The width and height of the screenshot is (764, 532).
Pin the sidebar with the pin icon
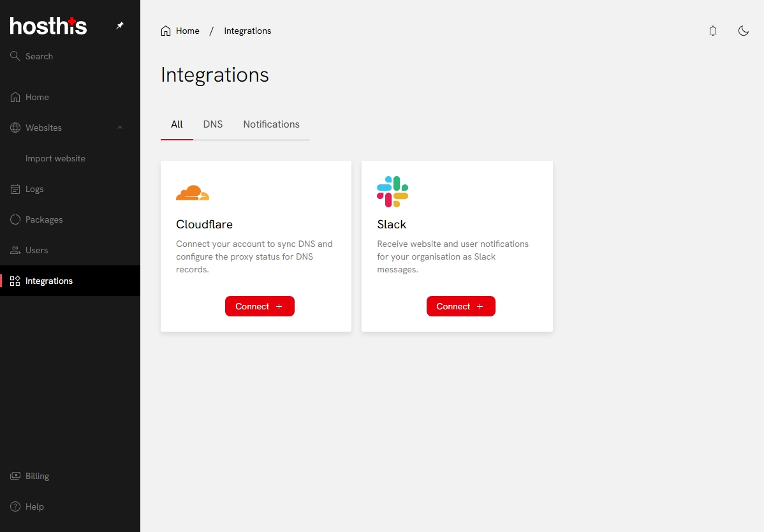point(119,26)
